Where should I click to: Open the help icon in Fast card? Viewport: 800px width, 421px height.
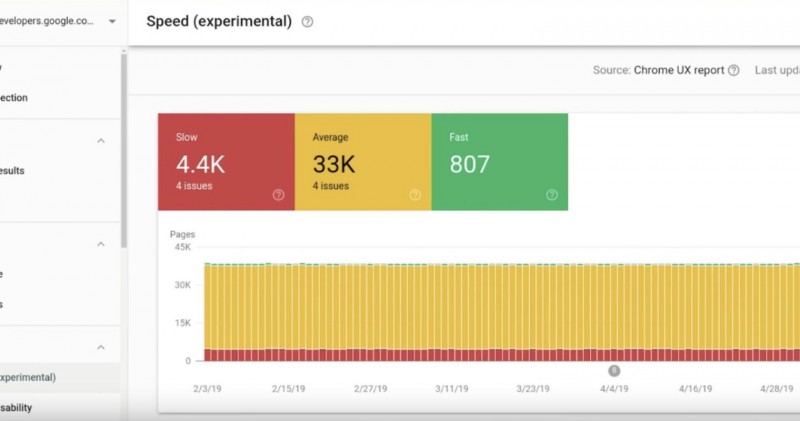click(552, 195)
